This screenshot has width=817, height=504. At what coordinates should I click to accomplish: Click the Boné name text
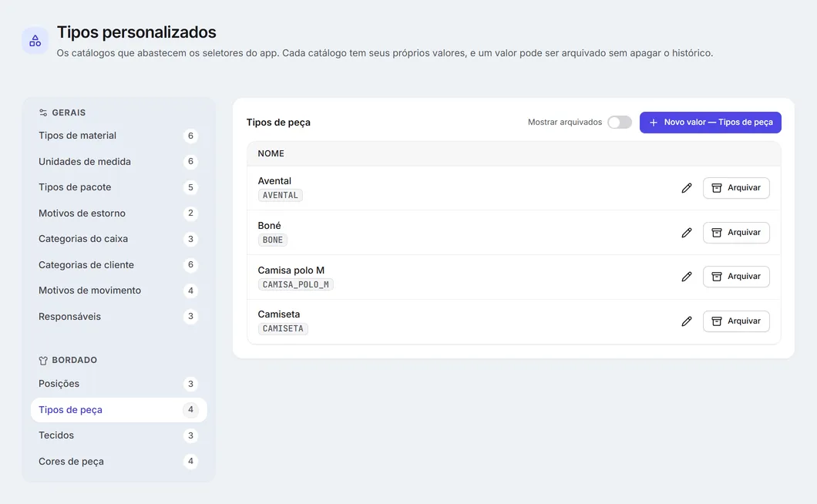[270, 226]
